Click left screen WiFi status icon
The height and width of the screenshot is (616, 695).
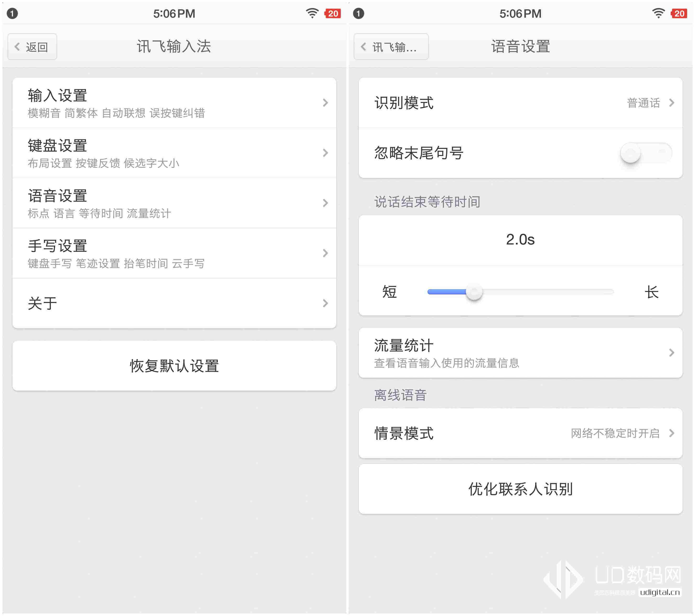[312, 13]
